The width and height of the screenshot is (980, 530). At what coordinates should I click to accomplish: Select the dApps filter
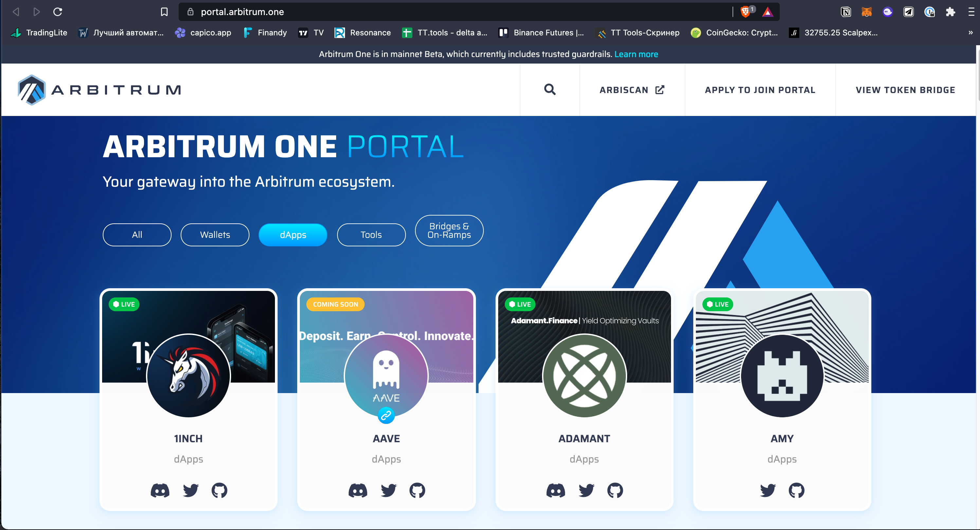pyautogui.click(x=293, y=235)
